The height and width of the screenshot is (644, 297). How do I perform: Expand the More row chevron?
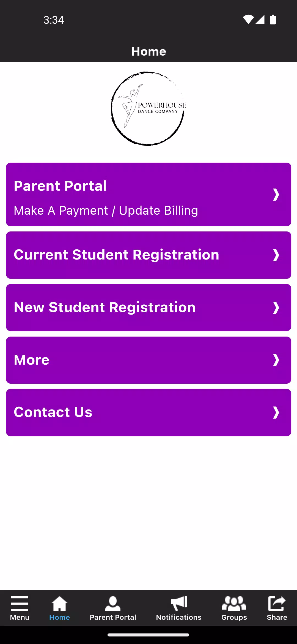(x=276, y=360)
